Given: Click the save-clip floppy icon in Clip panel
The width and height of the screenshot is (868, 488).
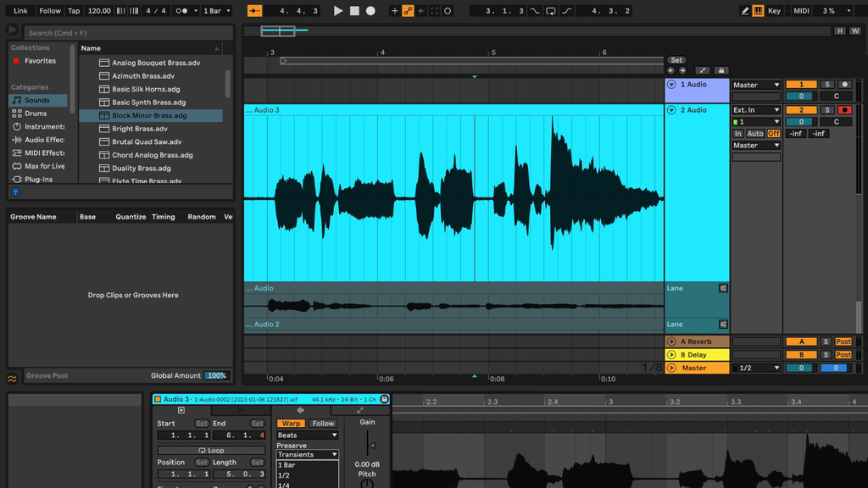Looking at the screenshot, I should pos(383,397).
